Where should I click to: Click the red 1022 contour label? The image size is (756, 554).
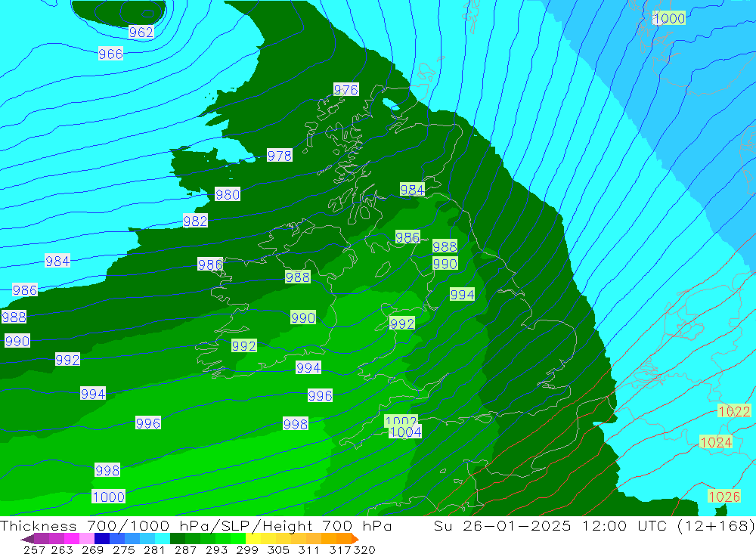(x=734, y=411)
